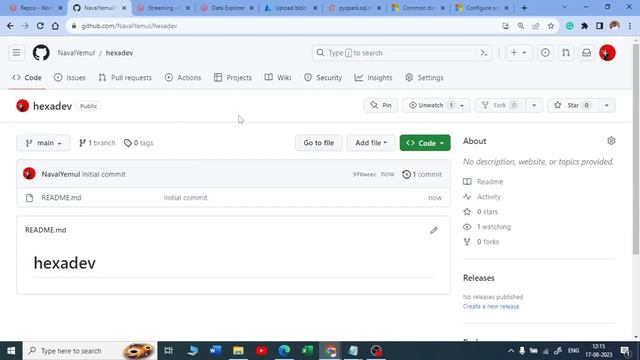Open GitHub homepage via Octocat logo

click(x=41, y=53)
